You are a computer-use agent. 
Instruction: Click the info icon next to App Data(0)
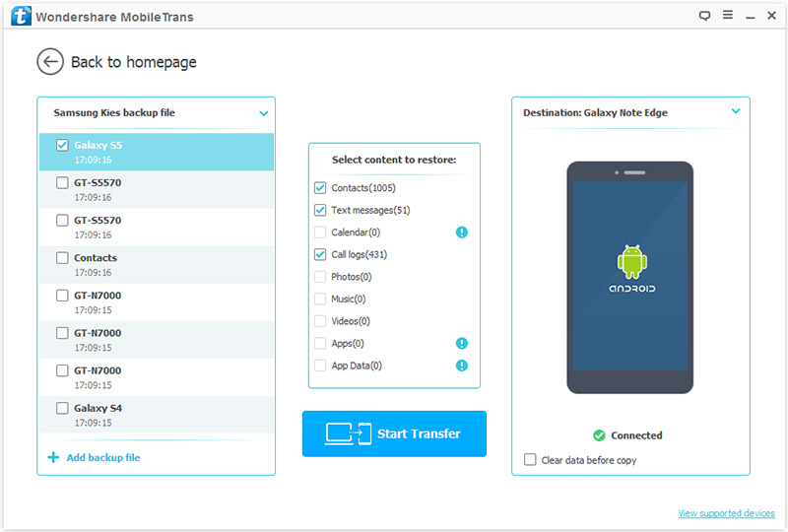tap(462, 366)
